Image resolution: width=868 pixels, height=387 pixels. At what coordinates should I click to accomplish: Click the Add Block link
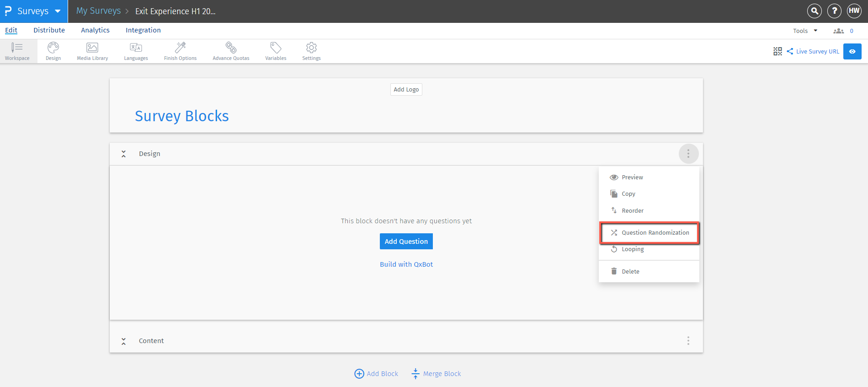[x=376, y=374]
